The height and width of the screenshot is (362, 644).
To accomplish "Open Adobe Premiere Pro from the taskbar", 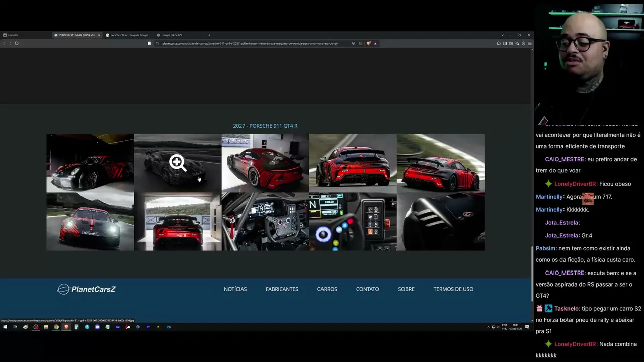I will coord(148,327).
